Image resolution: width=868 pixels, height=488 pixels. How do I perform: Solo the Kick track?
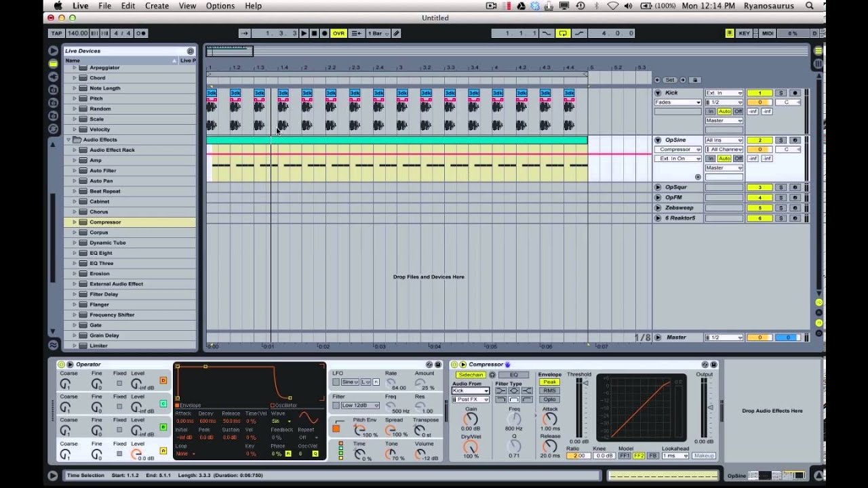pyautogui.click(x=781, y=93)
